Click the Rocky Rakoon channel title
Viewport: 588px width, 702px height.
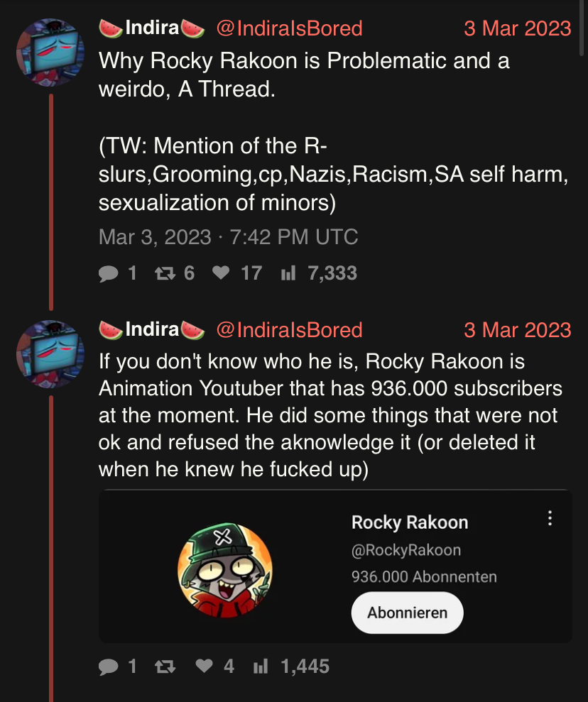(410, 523)
